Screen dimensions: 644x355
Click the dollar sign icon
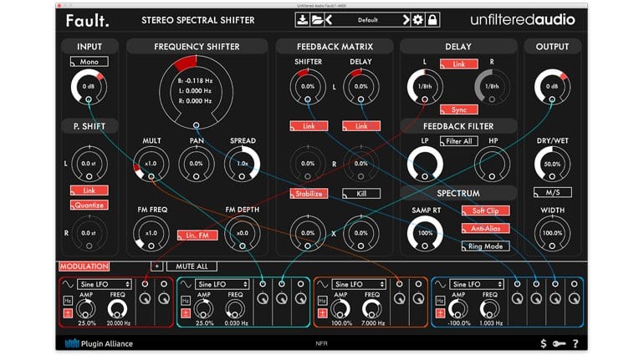click(x=544, y=343)
